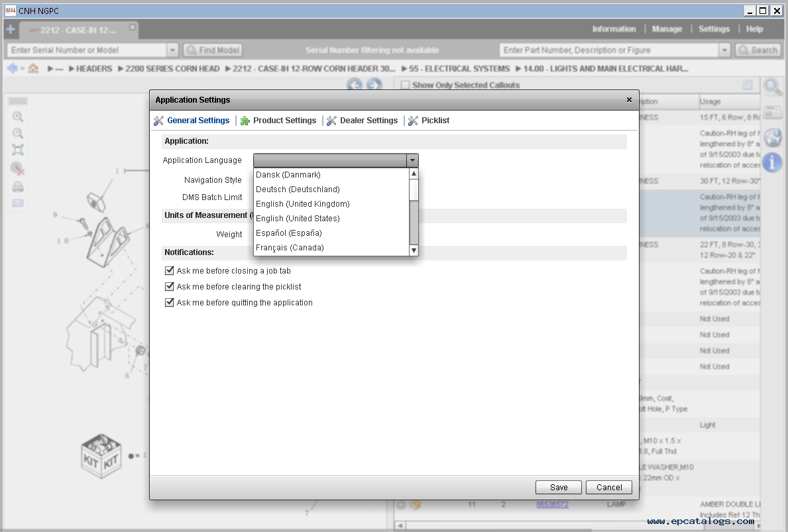The width and height of the screenshot is (788, 532).
Task: Toggle Ask me before quitting the application
Action: pos(170,302)
